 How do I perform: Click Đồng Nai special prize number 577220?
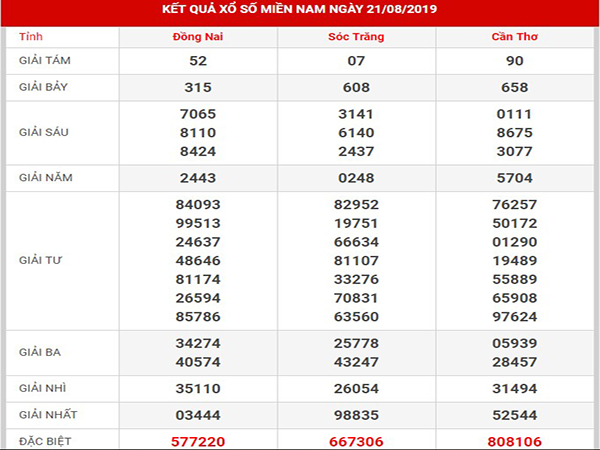pos(199,439)
